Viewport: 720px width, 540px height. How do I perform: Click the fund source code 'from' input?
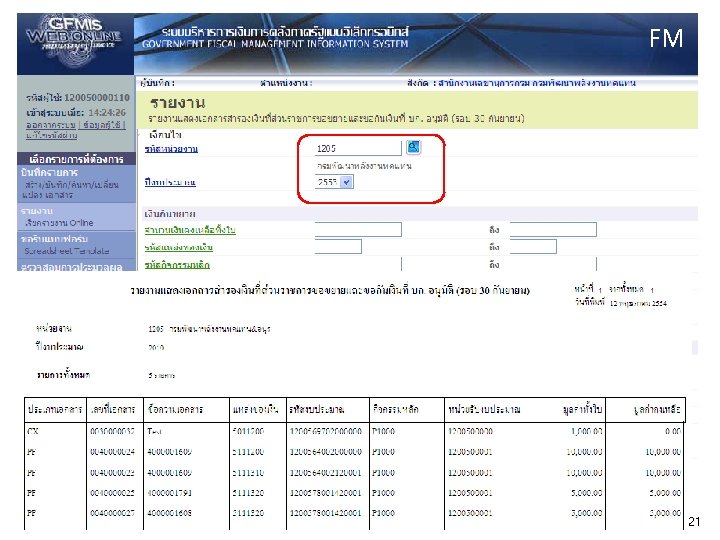(x=338, y=247)
